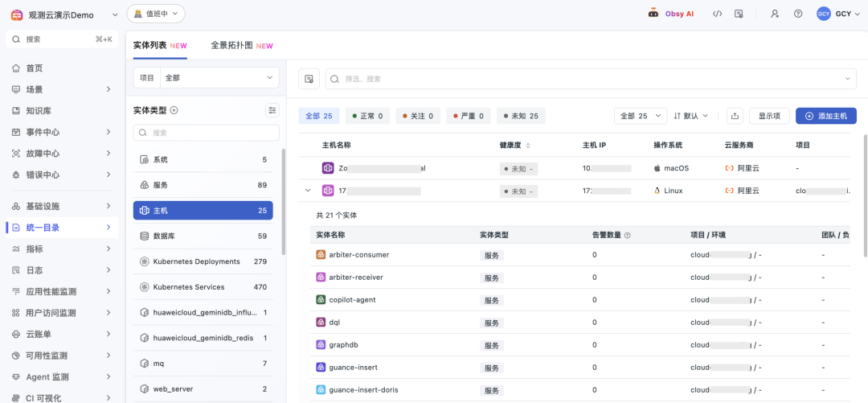This screenshot has height=403, width=868.
Task: Click the 筛选、搜索 filter field
Action: 591,79
